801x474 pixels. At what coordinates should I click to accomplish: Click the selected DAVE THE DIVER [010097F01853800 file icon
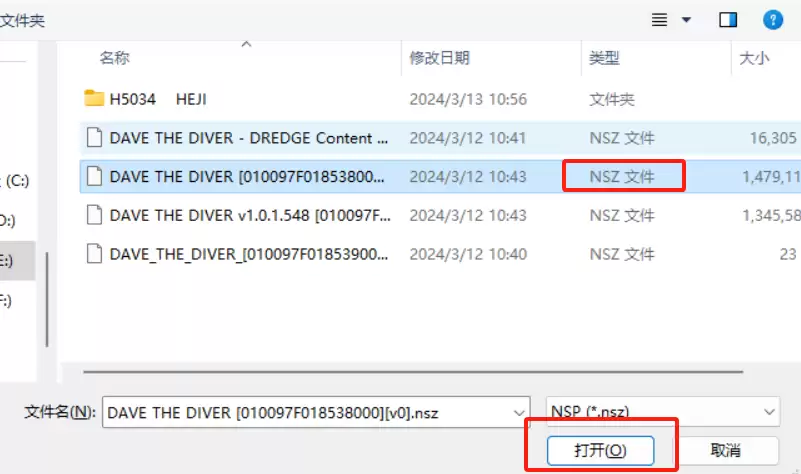(94, 176)
